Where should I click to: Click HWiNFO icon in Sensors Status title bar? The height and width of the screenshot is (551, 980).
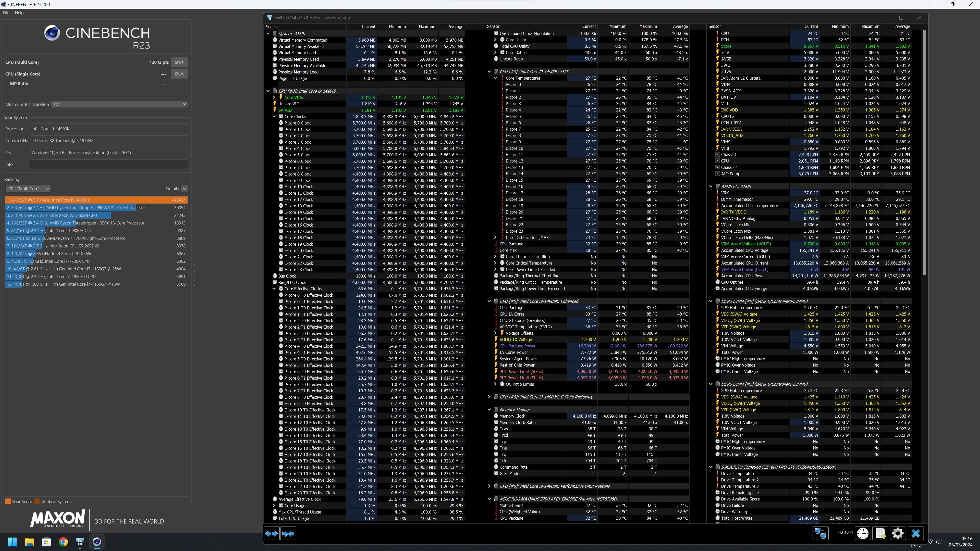[269, 18]
